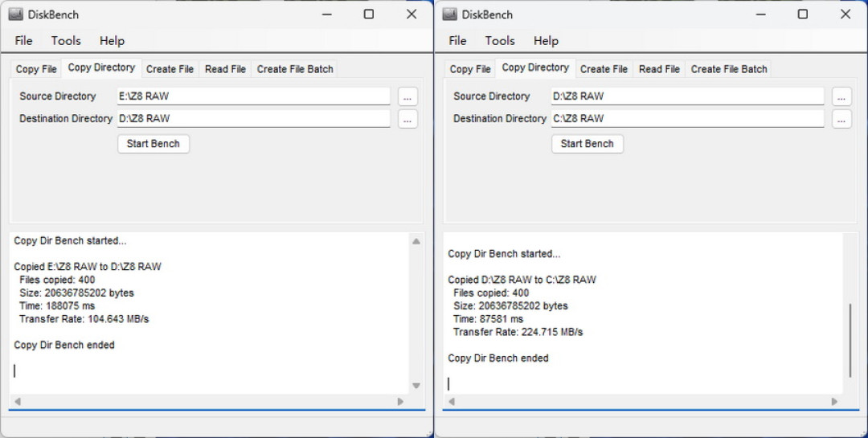The width and height of the screenshot is (868, 438).
Task: Click 'Transfer Rate: 224.715 MB/s' log line
Action: 518,332
